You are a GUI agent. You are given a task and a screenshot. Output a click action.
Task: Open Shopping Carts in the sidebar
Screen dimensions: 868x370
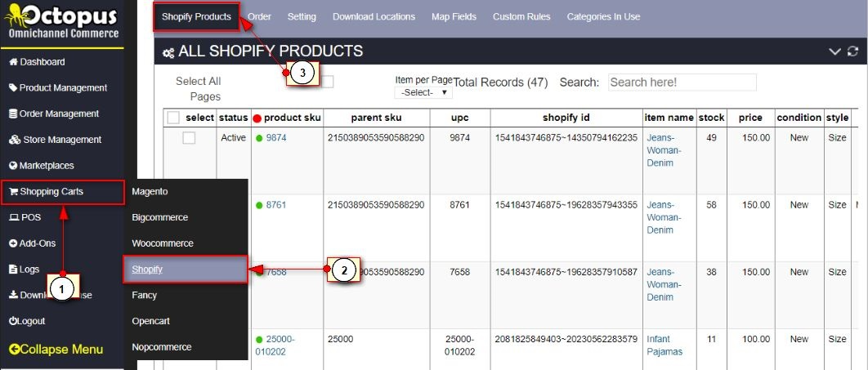coord(63,192)
